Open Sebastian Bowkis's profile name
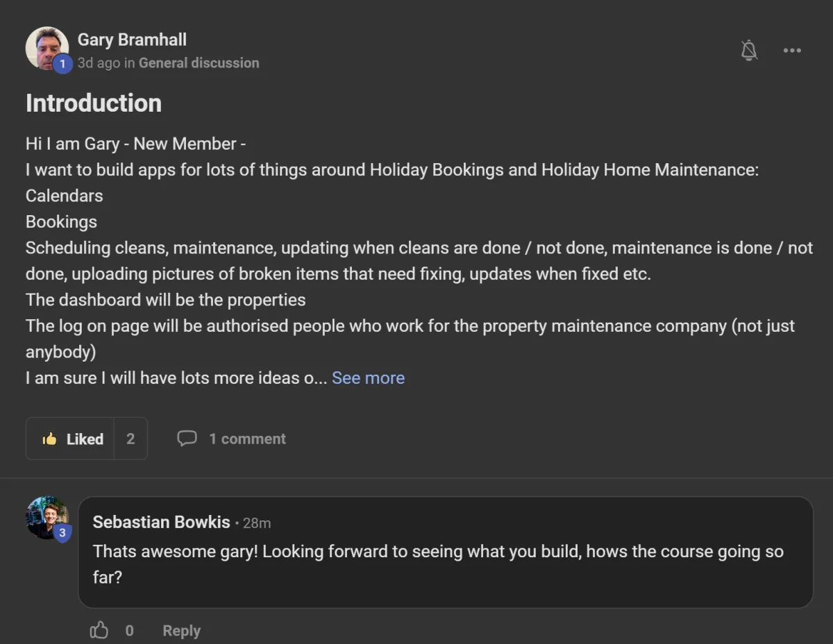 point(161,522)
